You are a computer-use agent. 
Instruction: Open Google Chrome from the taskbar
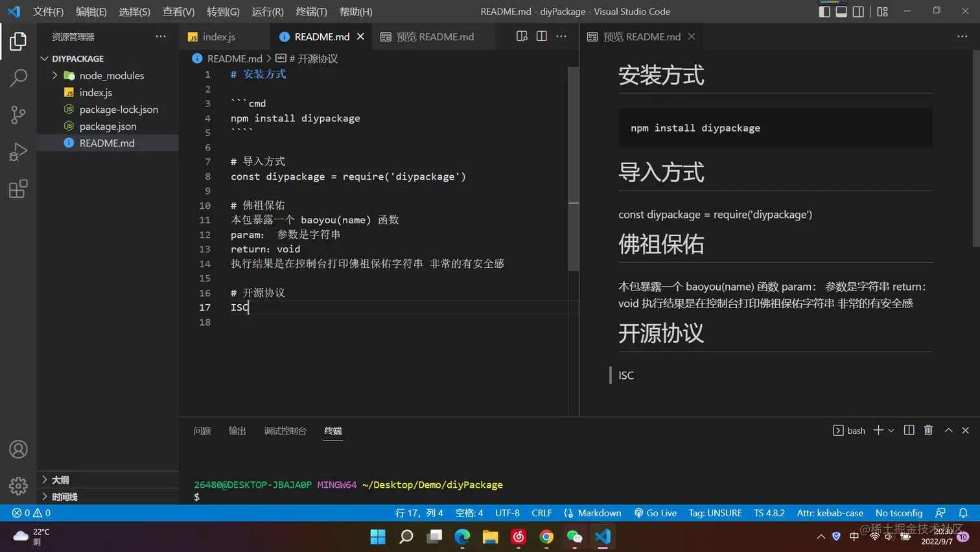pos(546,536)
